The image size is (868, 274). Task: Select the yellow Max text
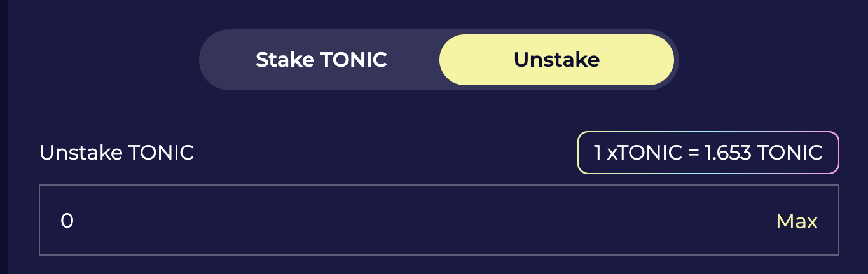pos(797,221)
